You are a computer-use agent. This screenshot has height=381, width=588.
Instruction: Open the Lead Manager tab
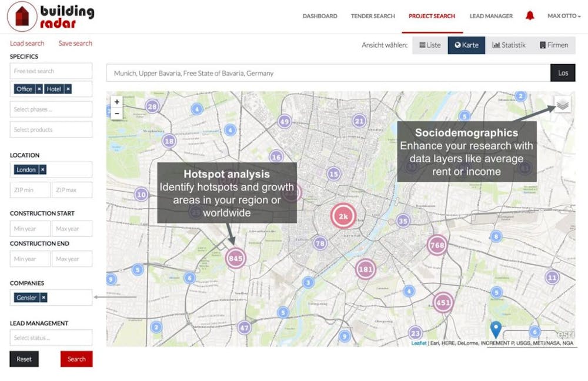point(491,16)
